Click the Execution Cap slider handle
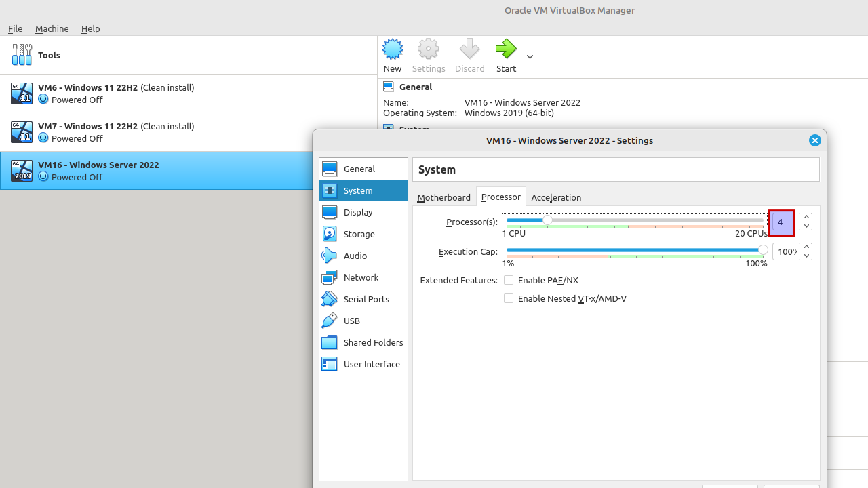This screenshot has height=488, width=868. [x=763, y=250]
